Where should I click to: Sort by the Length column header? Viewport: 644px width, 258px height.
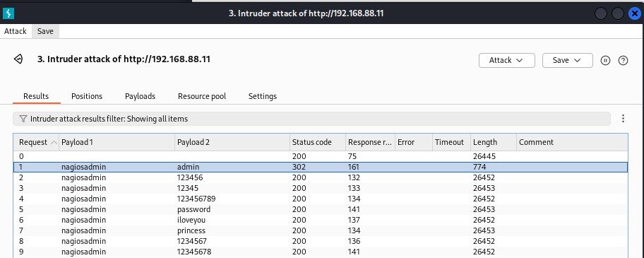(x=494, y=142)
